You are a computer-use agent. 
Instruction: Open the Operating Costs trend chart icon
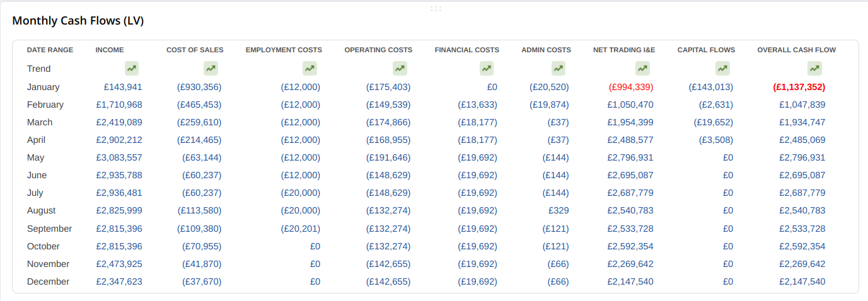coord(400,68)
